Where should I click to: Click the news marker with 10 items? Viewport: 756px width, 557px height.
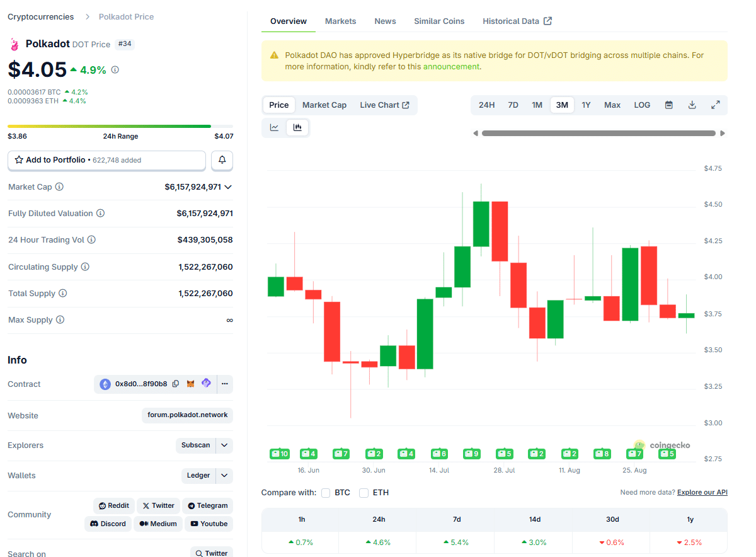click(279, 454)
